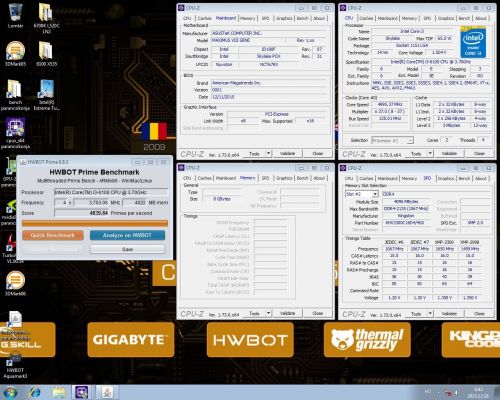Click the Intel Core i3 logo in CPU-Z
Image resolution: width=500 pixels, height=400 pixels.
click(x=473, y=43)
